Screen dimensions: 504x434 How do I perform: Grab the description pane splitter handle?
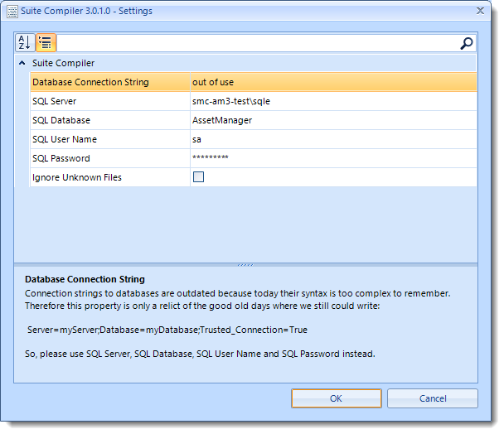coord(245,265)
